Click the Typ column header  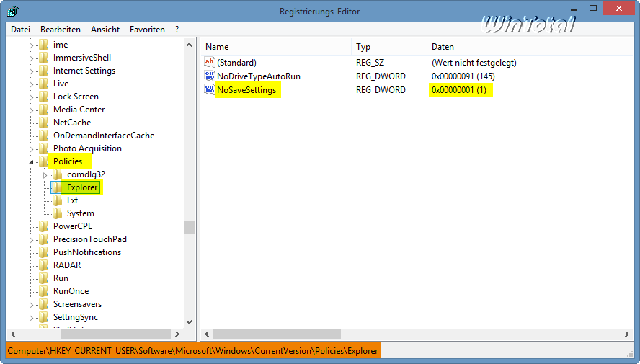(x=389, y=47)
